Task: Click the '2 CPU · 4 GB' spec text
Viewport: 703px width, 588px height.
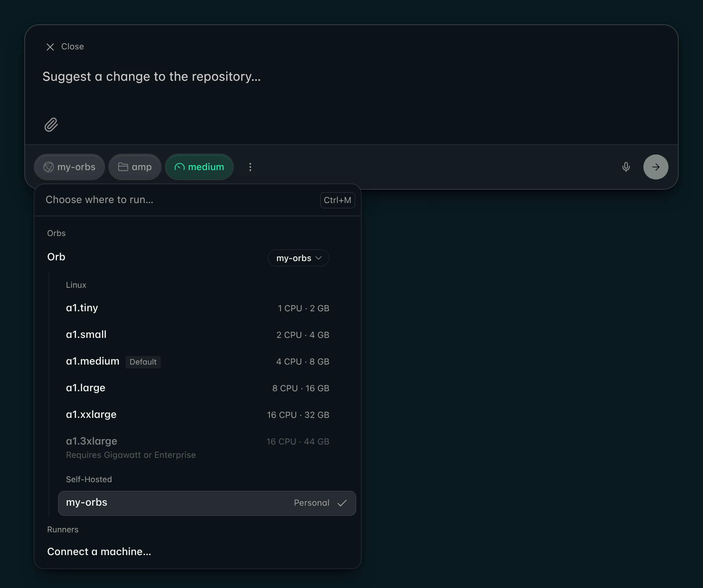Action: point(303,335)
